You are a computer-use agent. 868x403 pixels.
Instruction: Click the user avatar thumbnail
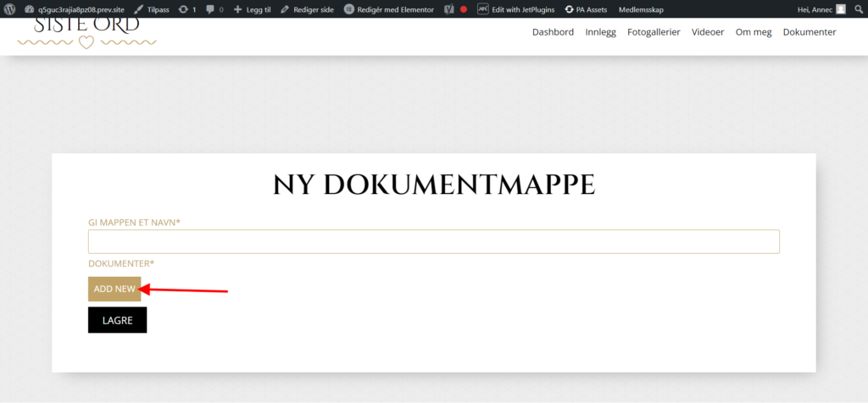(x=841, y=9)
